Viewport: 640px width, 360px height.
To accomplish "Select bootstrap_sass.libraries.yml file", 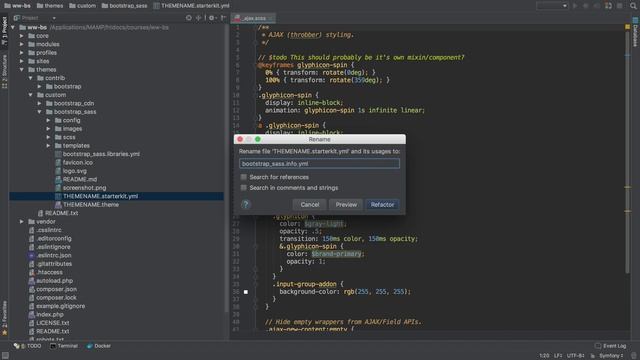I will pyautogui.click(x=101, y=154).
